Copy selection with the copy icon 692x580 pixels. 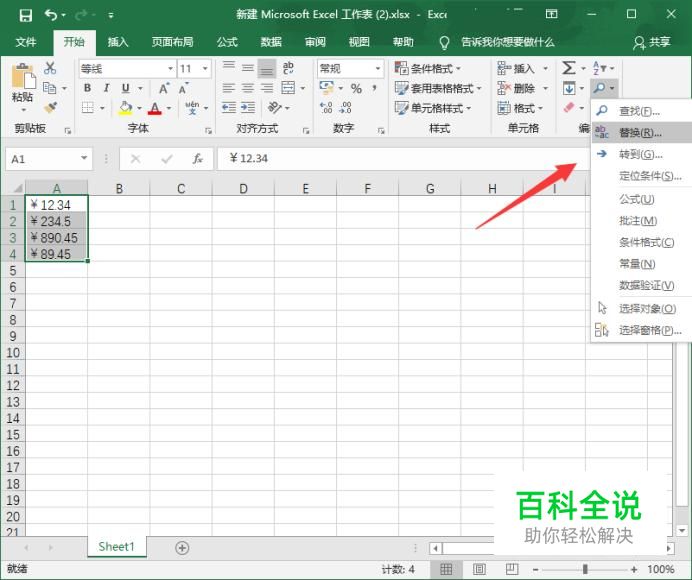tap(49, 88)
